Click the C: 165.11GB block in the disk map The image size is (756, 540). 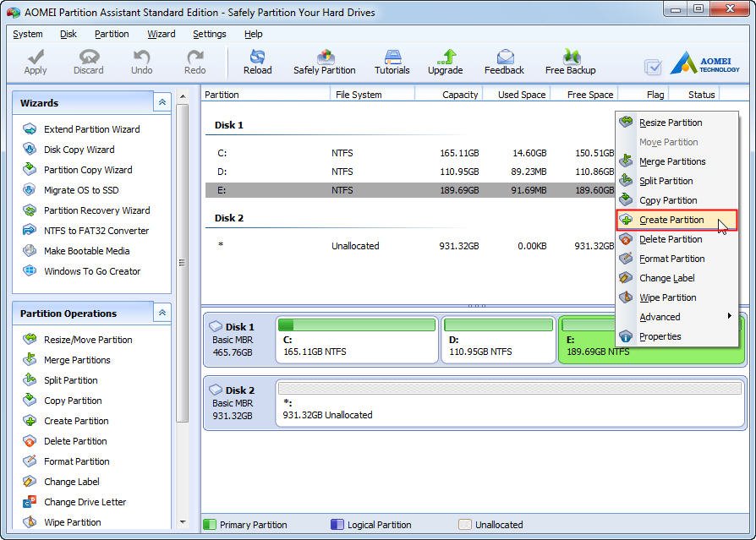pyautogui.click(x=357, y=339)
